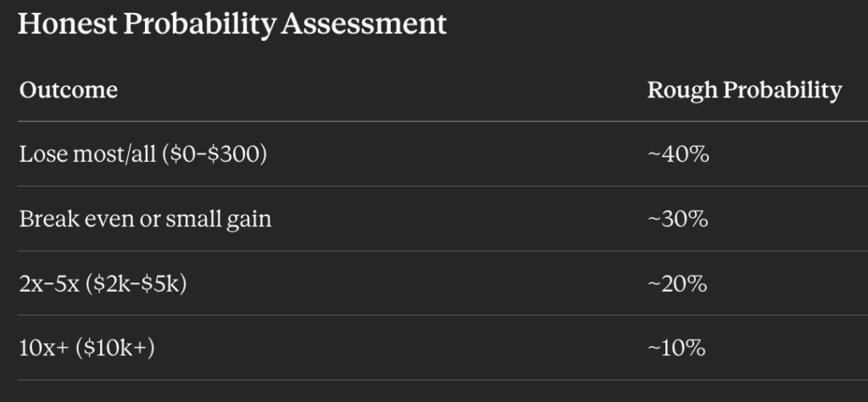
Task: Select the Lose most/all row label
Action: [142, 154]
